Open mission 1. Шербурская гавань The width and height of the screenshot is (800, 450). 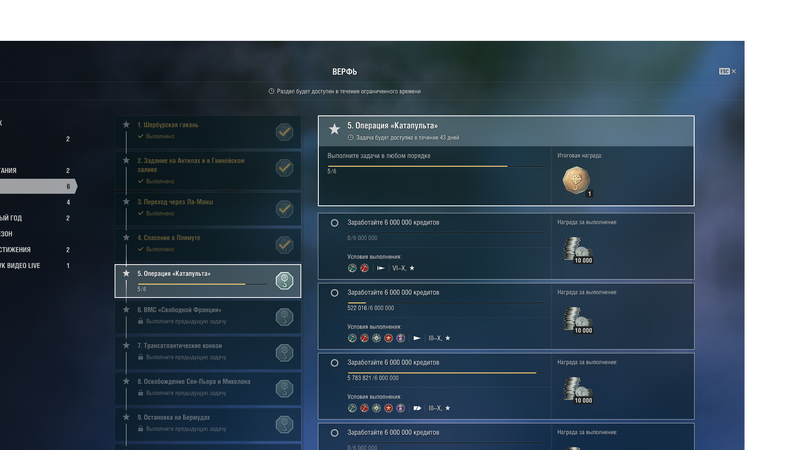point(208,132)
